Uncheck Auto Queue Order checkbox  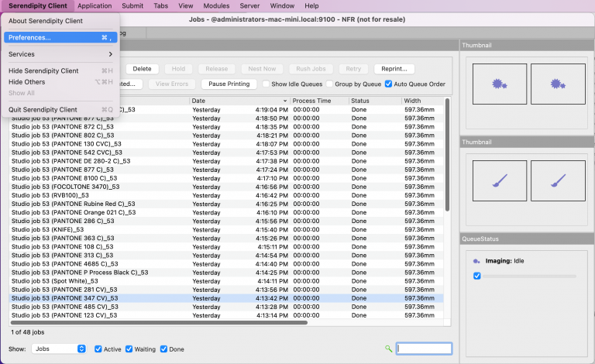click(x=388, y=84)
